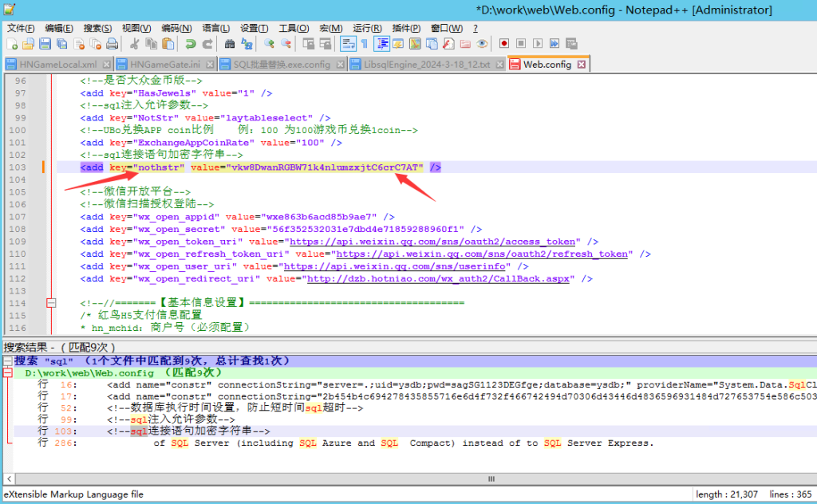Click the Play macro toolbar icon

point(538,44)
